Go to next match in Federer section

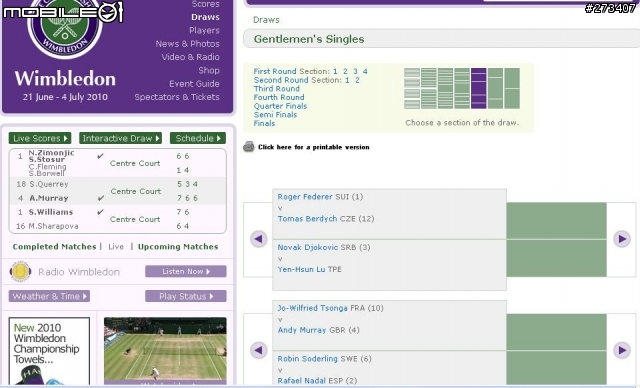click(621, 239)
